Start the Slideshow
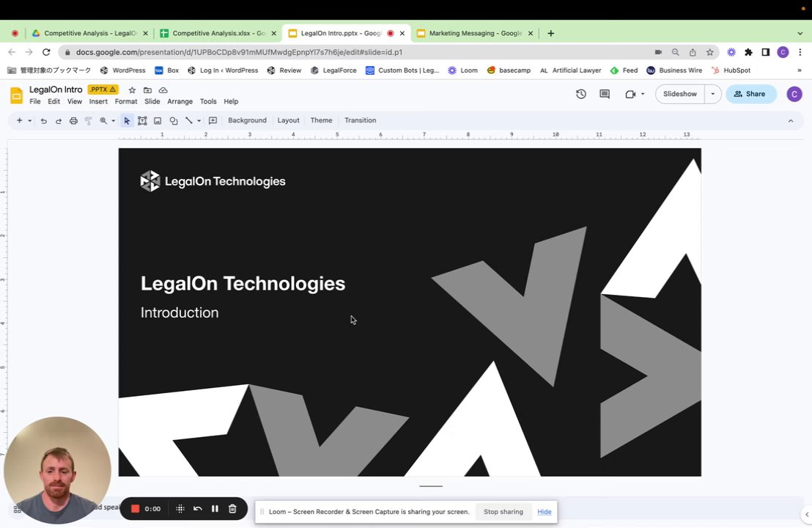Screen dimensions: 812x528 [680, 94]
